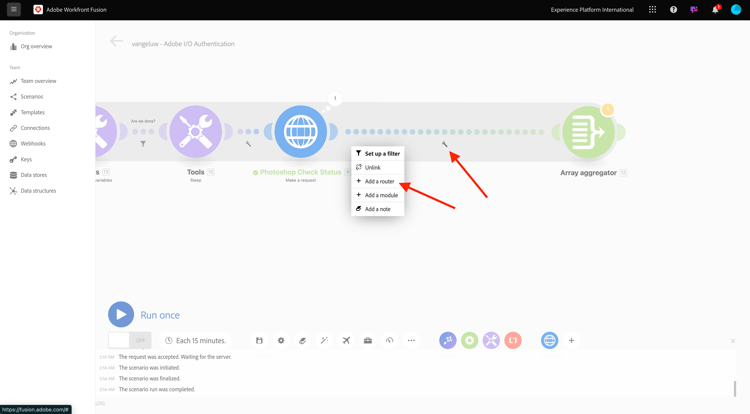Click the Are we done? filter icon
The height and width of the screenshot is (414, 750).
tap(143, 143)
